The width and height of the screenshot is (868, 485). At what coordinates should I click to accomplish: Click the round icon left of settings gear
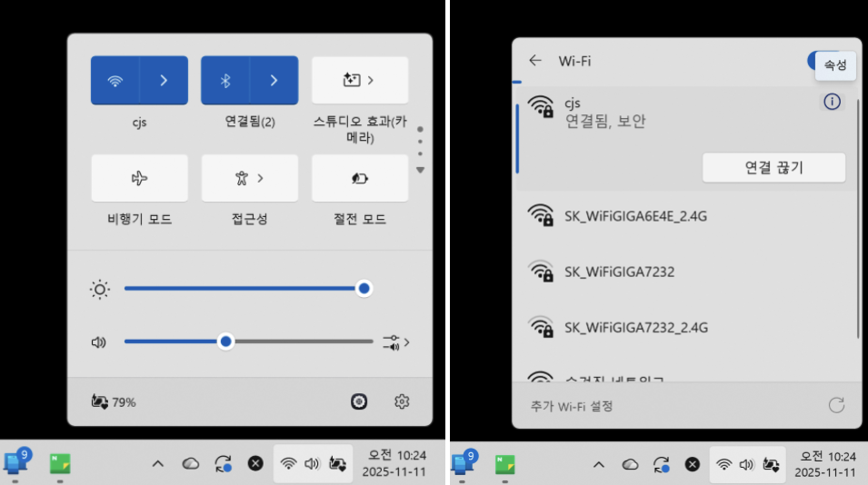pyautogui.click(x=359, y=401)
